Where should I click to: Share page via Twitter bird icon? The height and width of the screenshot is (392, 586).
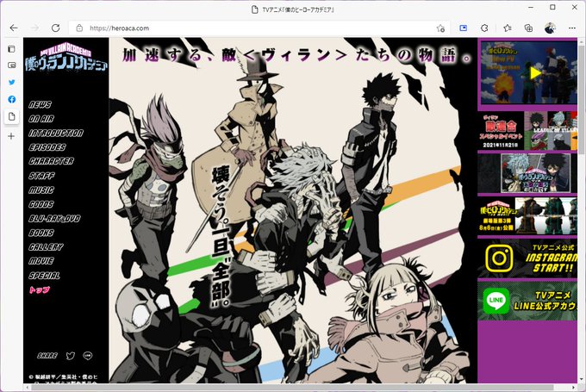(x=71, y=356)
